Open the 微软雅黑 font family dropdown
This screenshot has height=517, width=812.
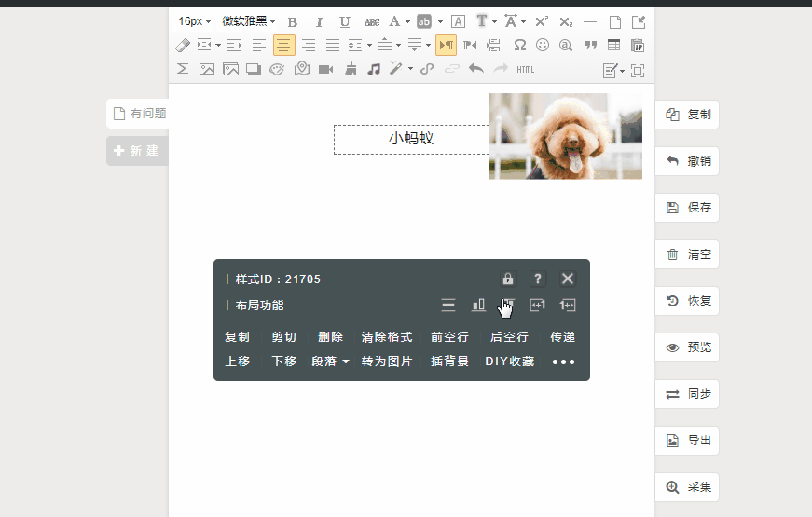[248, 21]
